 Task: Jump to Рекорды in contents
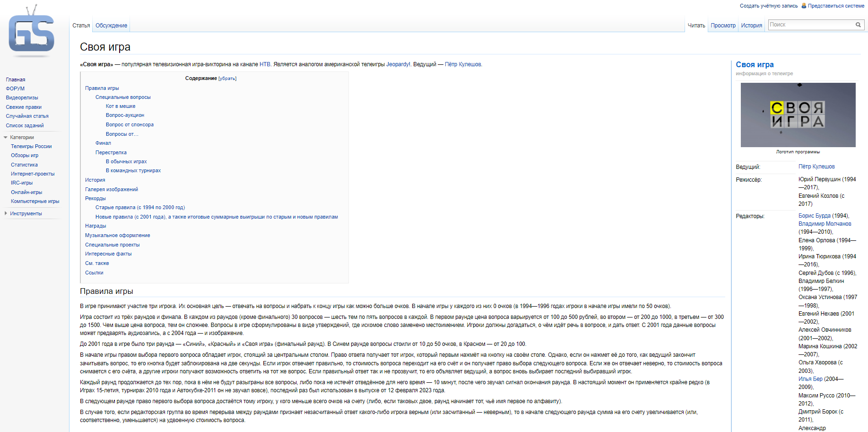(x=95, y=198)
